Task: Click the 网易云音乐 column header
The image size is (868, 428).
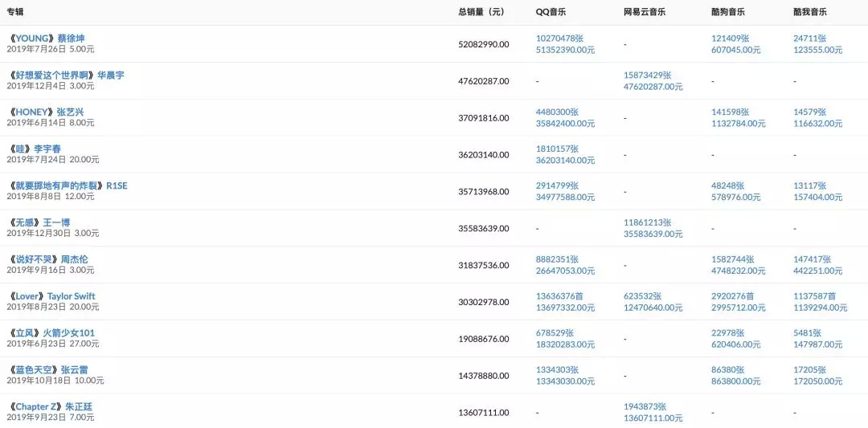Action: [645, 11]
